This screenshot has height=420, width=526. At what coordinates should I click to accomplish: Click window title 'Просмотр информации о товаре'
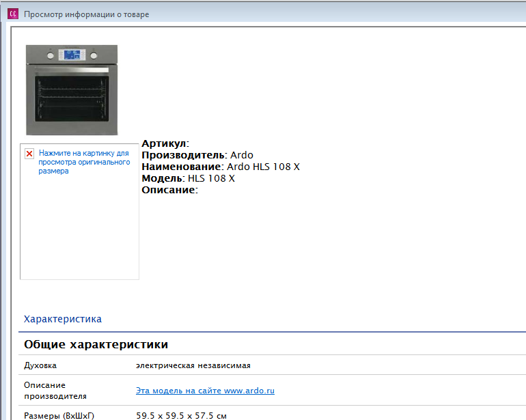pyautogui.click(x=87, y=14)
